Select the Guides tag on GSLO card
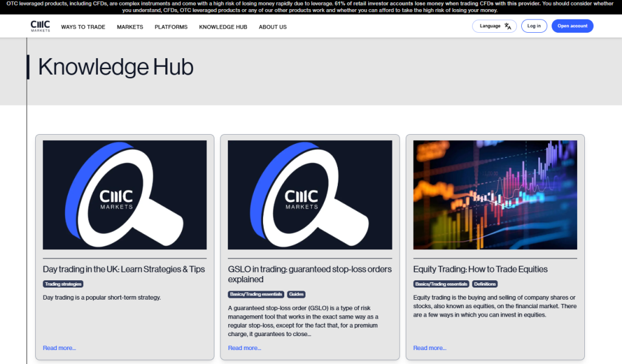 (x=296, y=294)
